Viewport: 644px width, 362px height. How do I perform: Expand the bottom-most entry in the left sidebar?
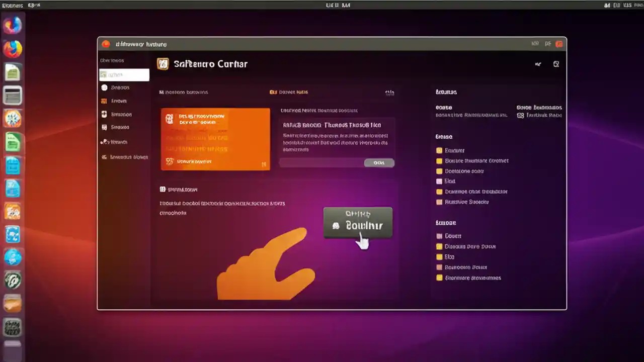click(126, 157)
